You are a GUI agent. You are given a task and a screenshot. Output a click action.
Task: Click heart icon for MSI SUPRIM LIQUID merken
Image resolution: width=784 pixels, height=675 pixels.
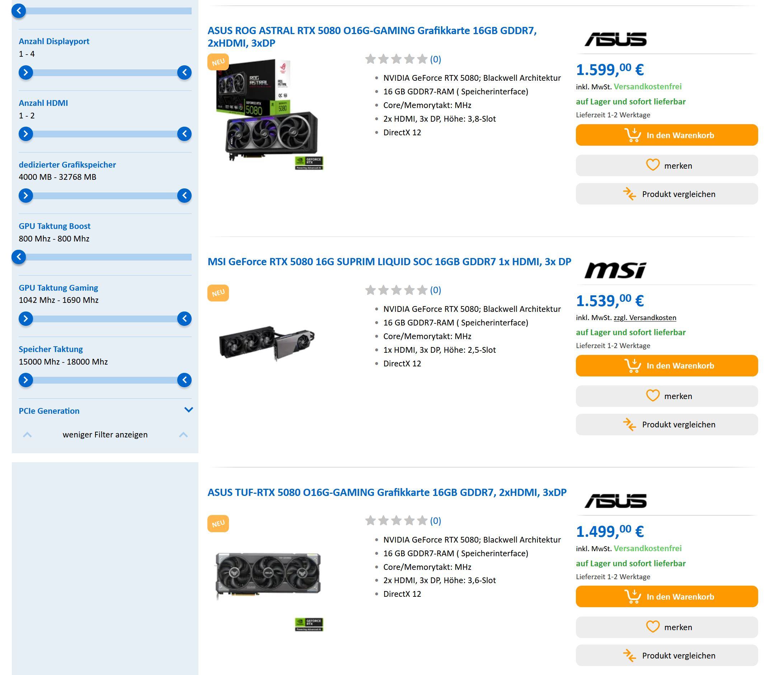(652, 396)
